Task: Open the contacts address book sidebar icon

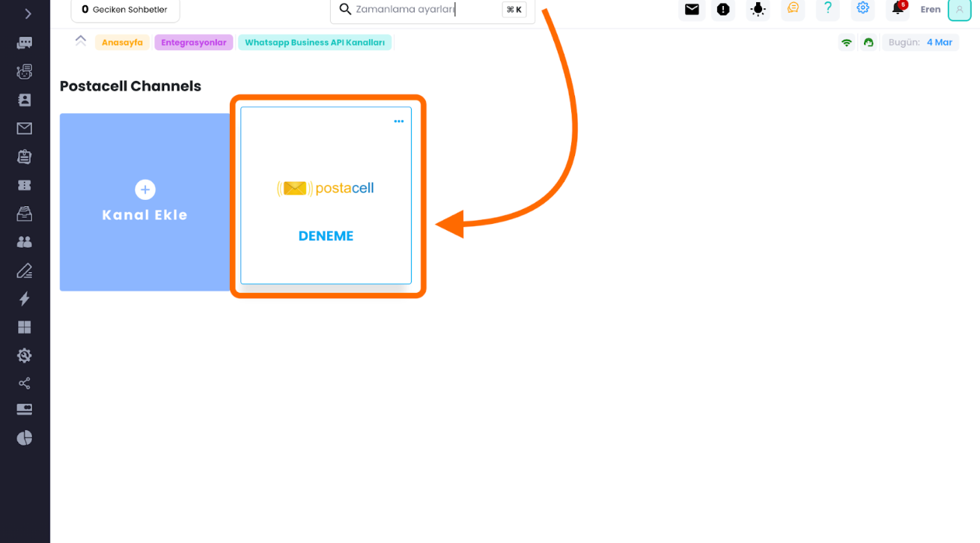Action: pyautogui.click(x=25, y=100)
